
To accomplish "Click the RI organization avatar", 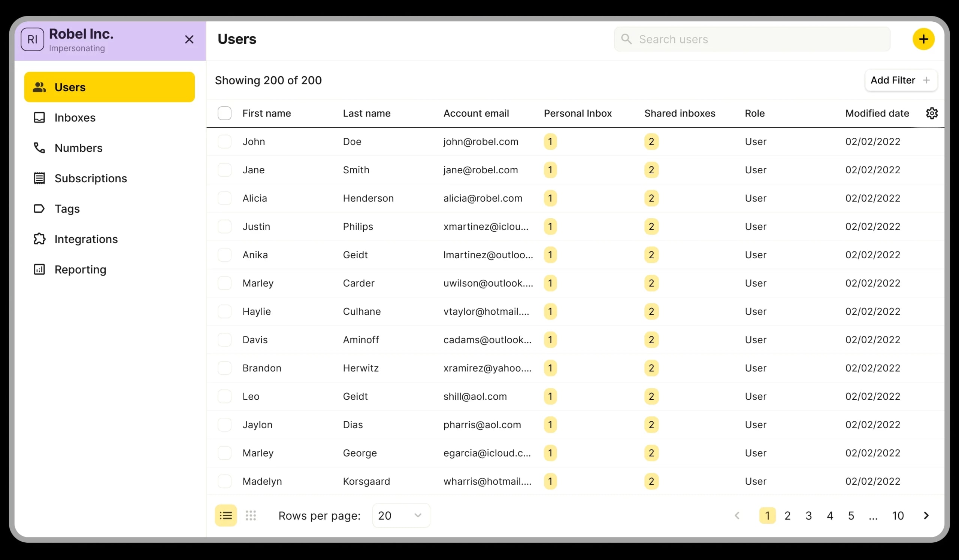I will (32, 40).
